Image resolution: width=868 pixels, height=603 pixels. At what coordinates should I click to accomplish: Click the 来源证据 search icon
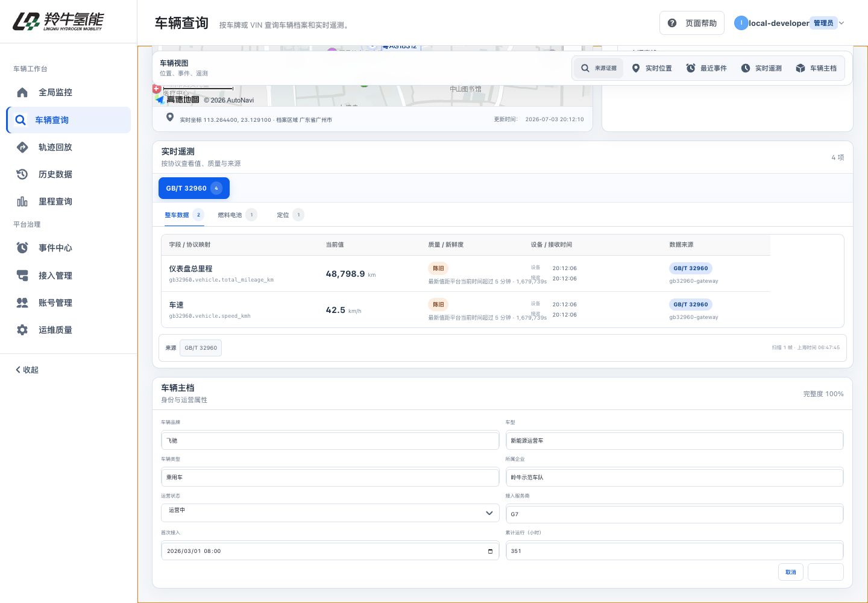(x=585, y=68)
